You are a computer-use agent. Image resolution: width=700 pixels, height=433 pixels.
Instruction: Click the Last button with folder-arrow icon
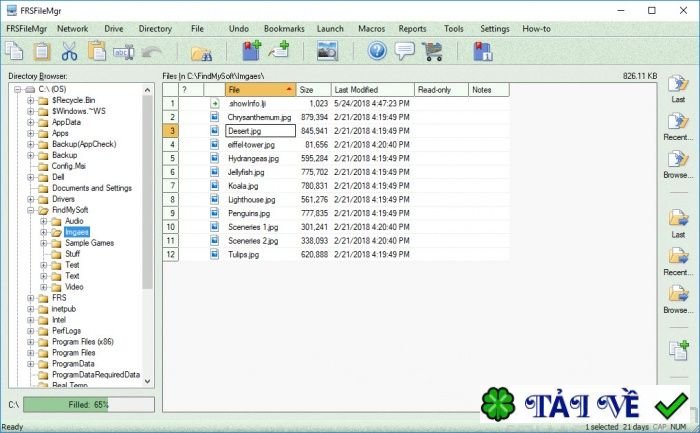coord(678,223)
